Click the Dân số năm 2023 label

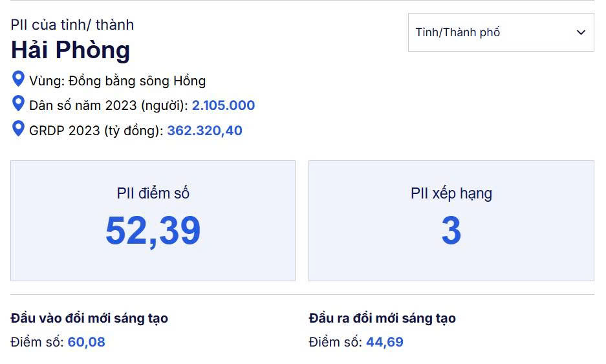(109, 105)
